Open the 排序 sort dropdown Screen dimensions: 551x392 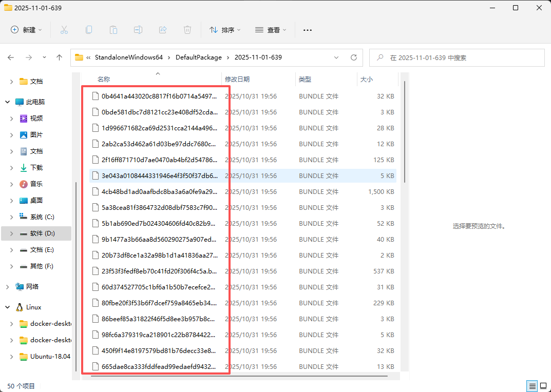(x=225, y=30)
